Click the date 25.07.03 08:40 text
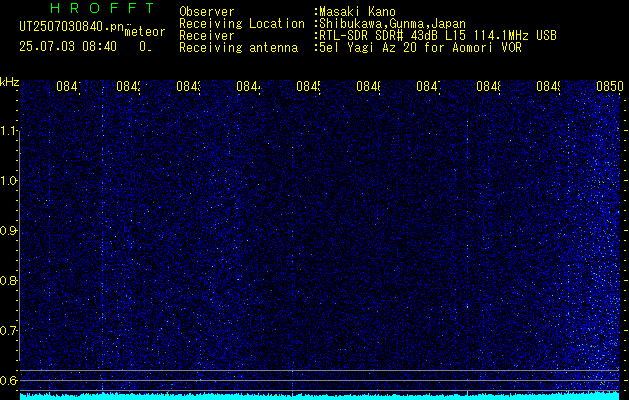The height and width of the screenshot is (400, 629). (x=68, y=47)
